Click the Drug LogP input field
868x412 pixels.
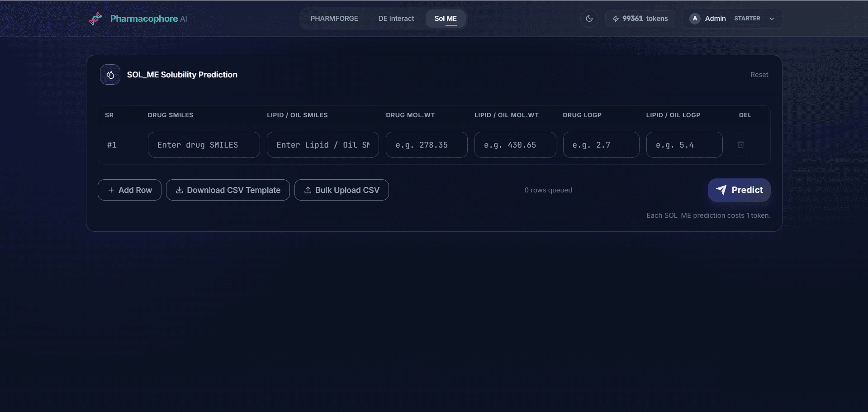(x=601, y=144)
